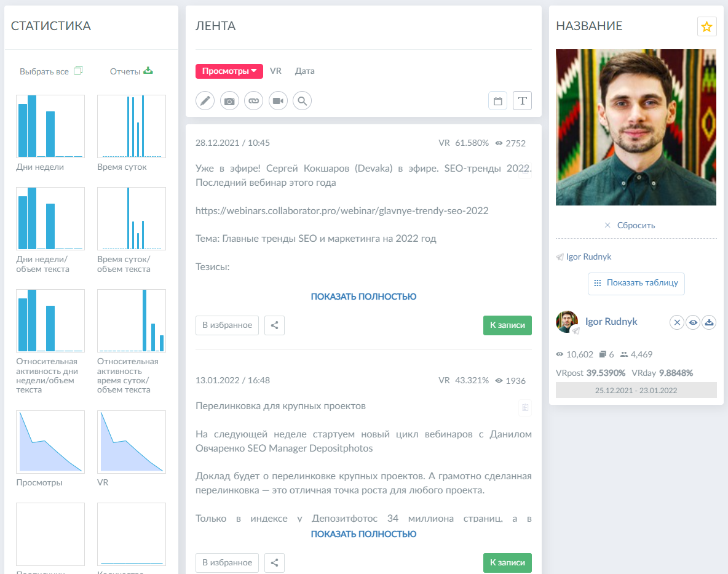Click the T text display icon

click(522, 100)
